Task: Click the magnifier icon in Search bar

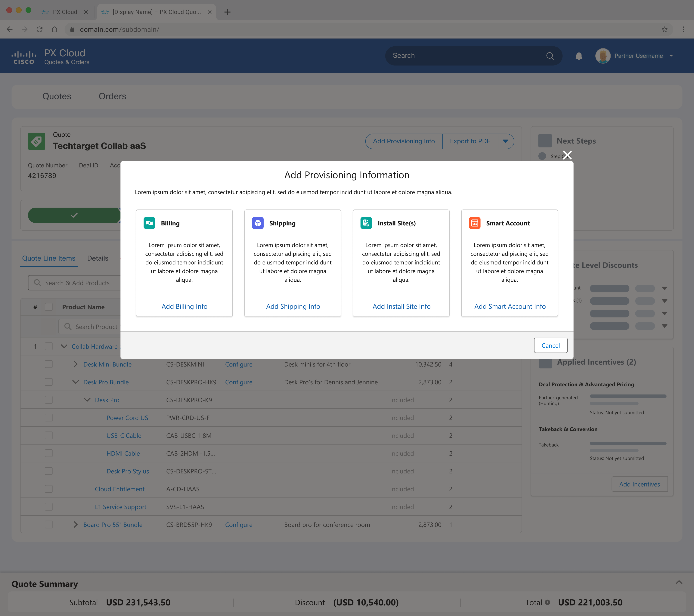Action: [550, 56]
